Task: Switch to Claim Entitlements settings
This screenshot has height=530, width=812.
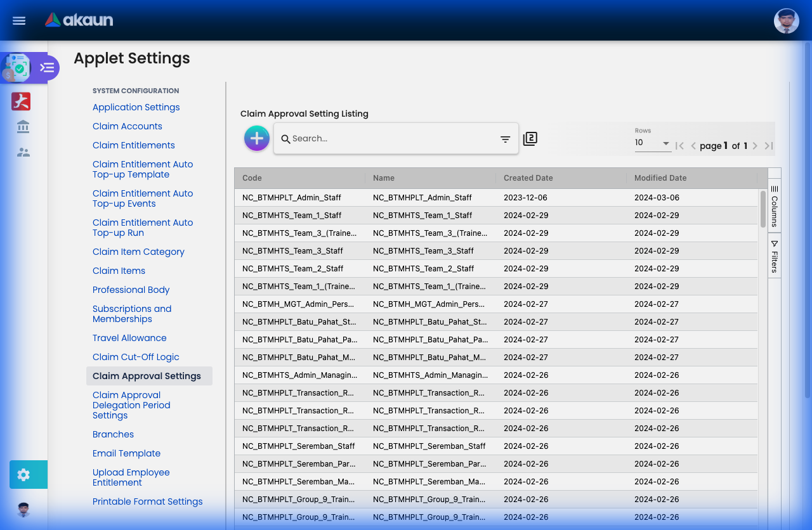Action: point(133,145)
